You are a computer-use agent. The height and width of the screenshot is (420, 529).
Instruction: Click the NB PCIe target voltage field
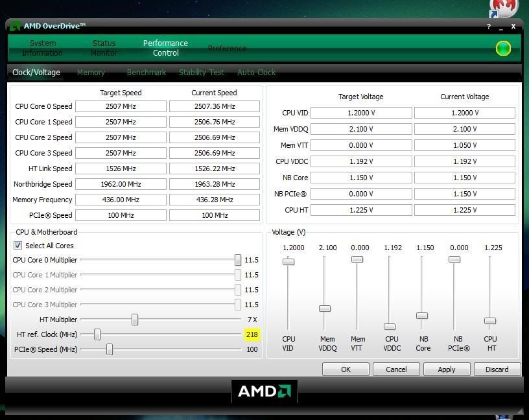tap(361, 194)
